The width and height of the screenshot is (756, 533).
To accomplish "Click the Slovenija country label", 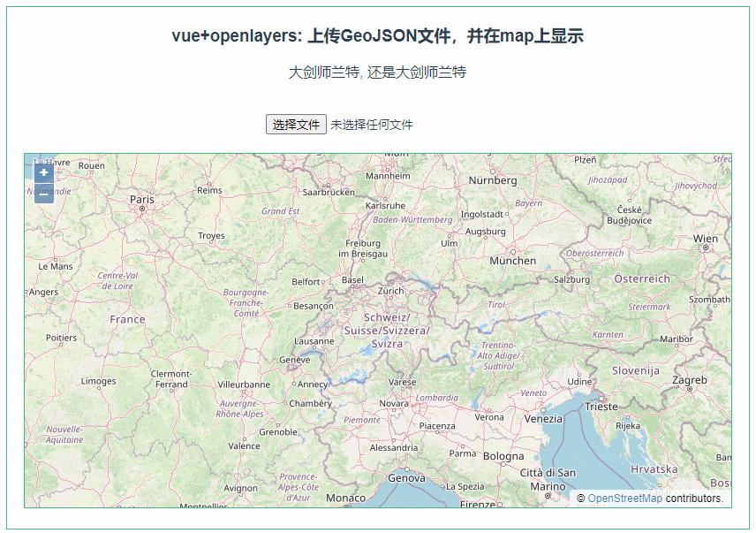I will [636, 371].
